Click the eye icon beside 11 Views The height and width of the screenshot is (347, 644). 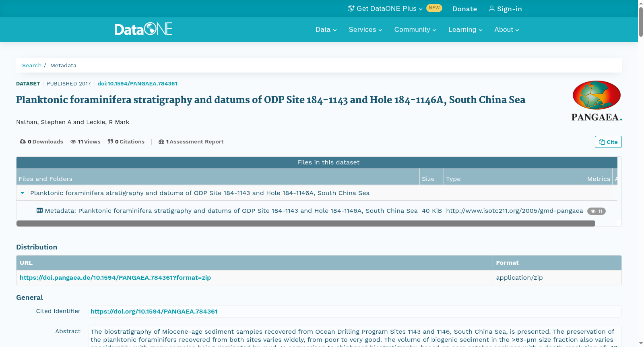coord(73,141)
